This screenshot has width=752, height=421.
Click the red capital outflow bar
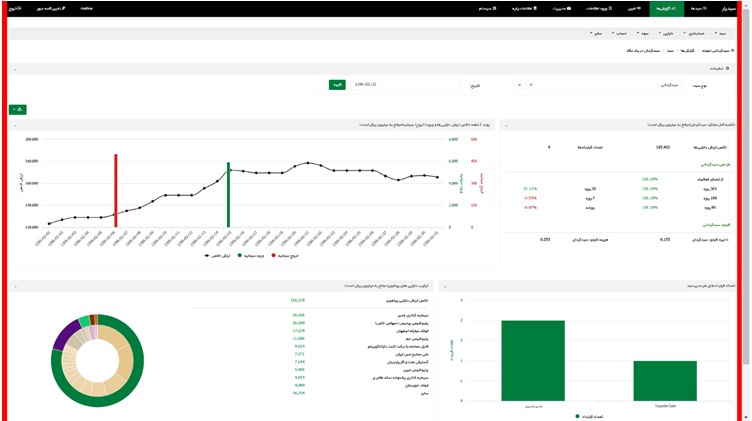[116, 191]
